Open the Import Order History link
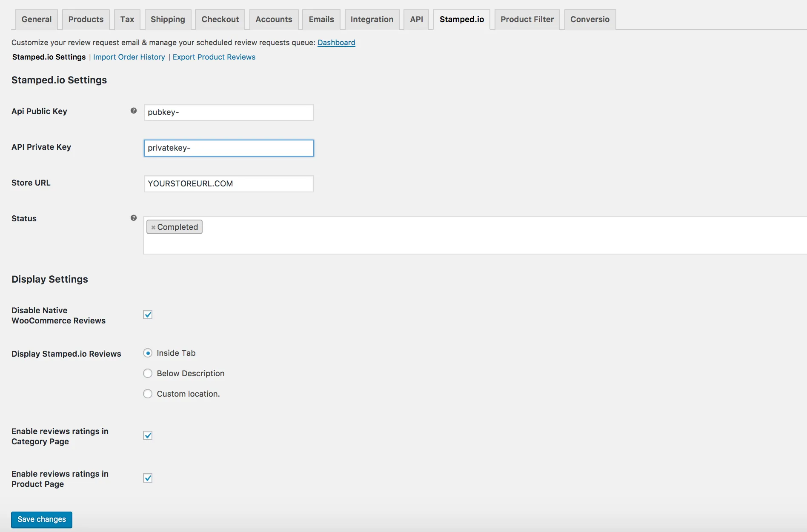Screen dimensions: 807x532 [129, 57]
